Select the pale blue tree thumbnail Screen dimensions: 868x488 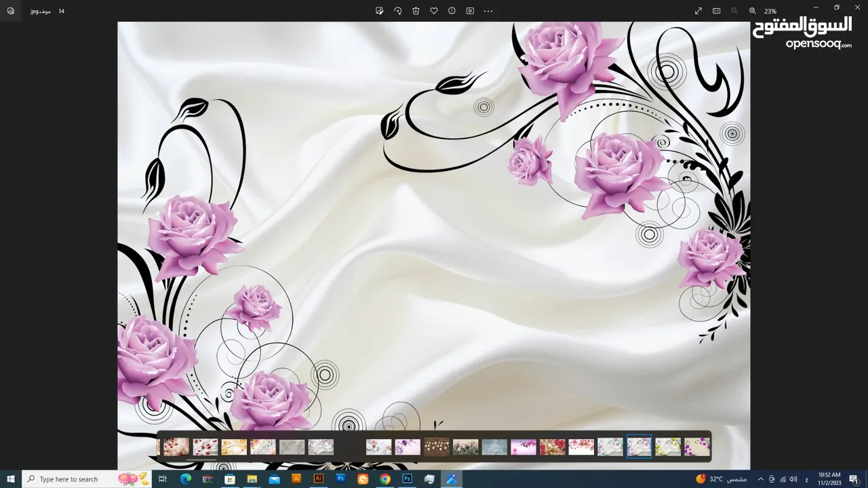pos(494,447)
